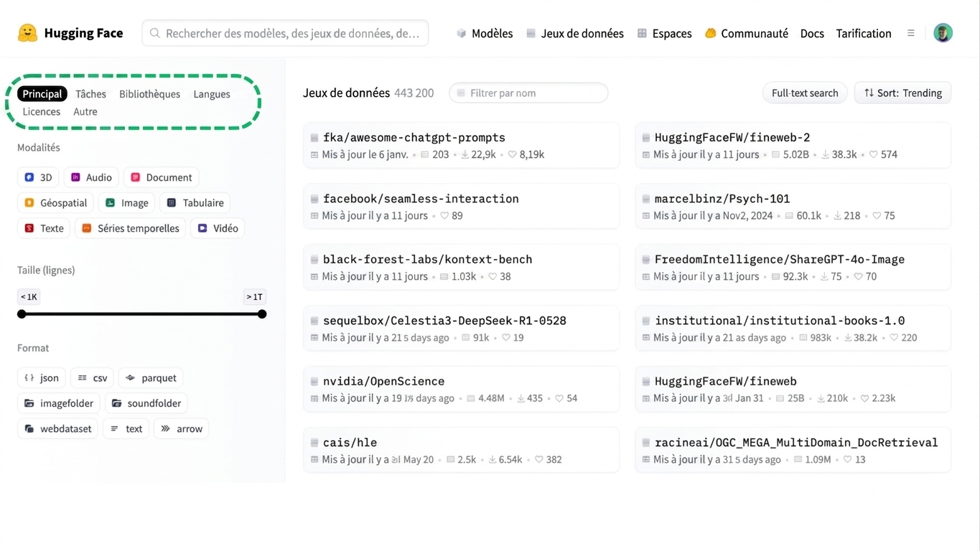Click the Taille slider track
The image size is (980, 551).
click(142, 314)
